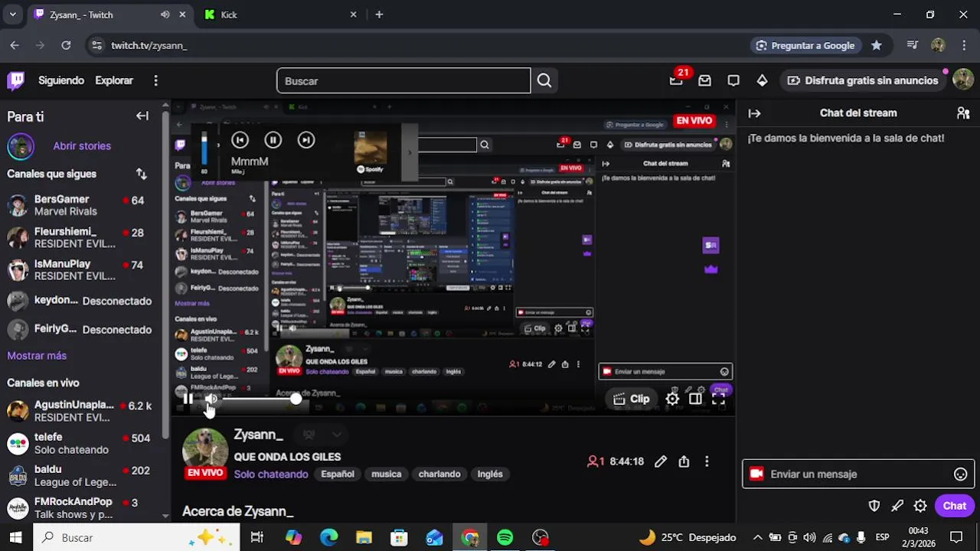Open the video player settings gear

(x=672, y=399)
